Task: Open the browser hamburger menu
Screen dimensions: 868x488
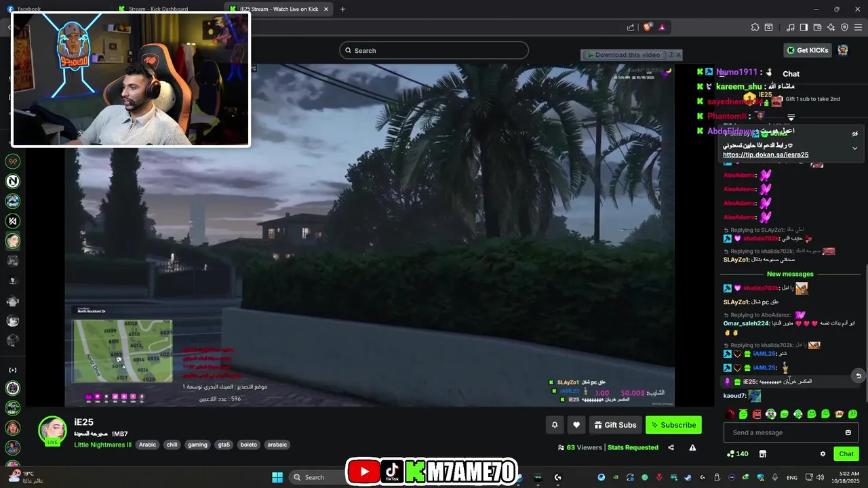Action: pyautogui.click(x=859, y=27)
